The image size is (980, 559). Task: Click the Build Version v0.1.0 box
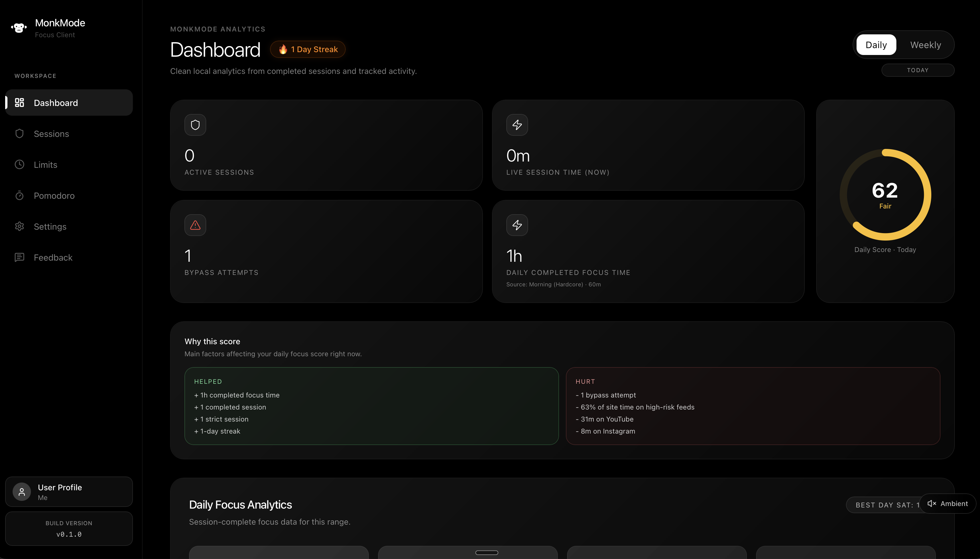coord(68,529)
